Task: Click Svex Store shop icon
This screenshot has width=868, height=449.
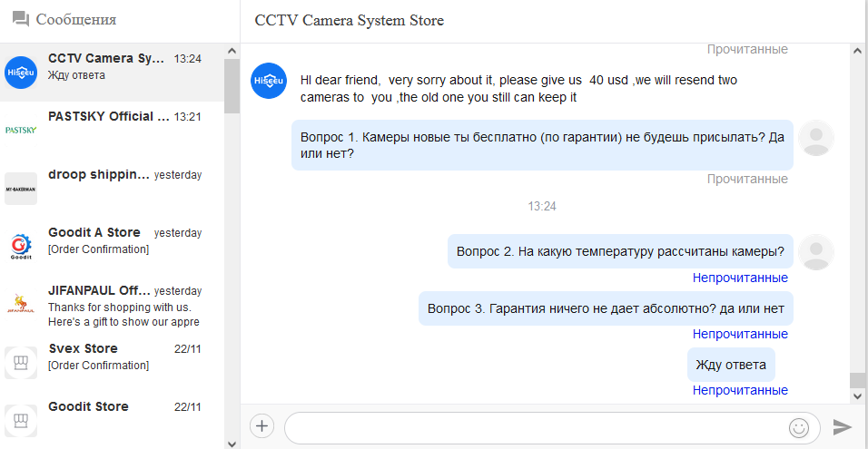Action: 21,363
